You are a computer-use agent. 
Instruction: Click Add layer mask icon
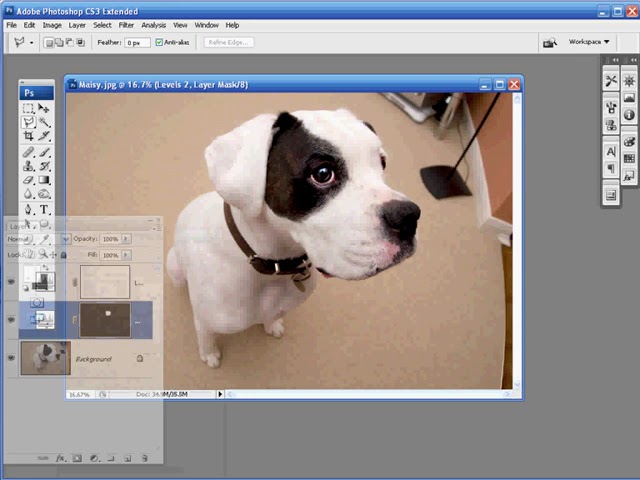point(77,458)
